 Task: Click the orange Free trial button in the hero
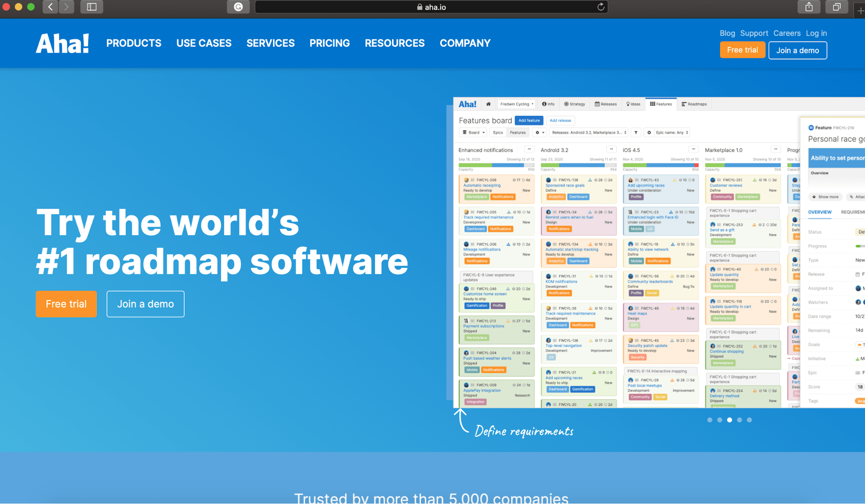(x=66, y=304)
